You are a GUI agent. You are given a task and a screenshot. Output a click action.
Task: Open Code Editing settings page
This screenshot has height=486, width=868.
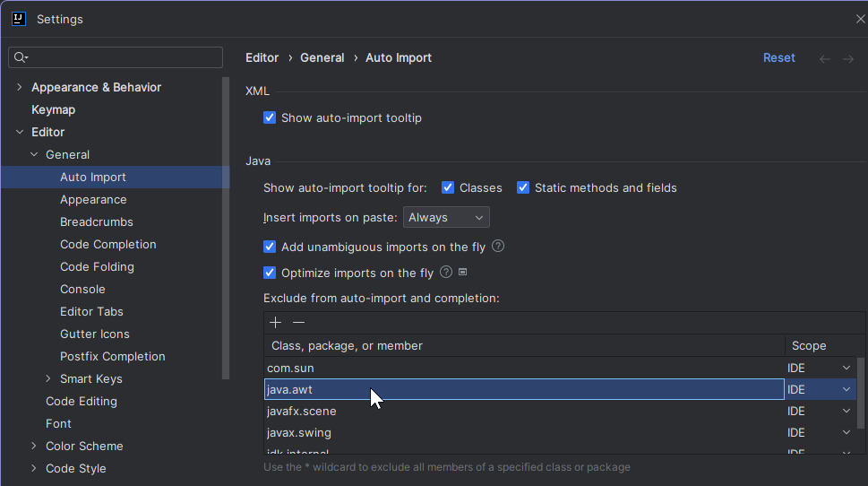pos(82,401)
